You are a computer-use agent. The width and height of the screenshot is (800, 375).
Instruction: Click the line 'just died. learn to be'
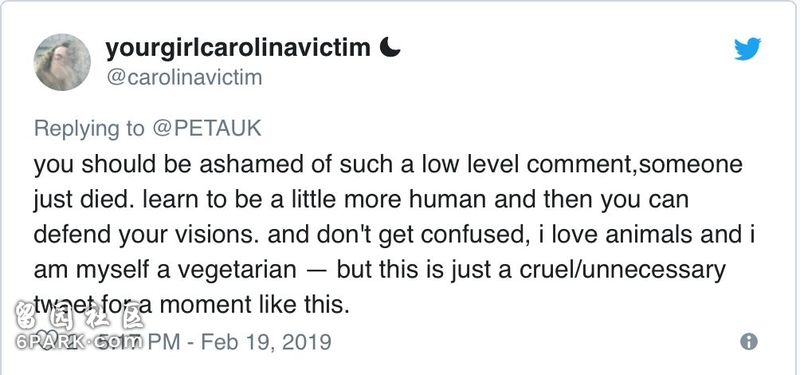[361, 199]
